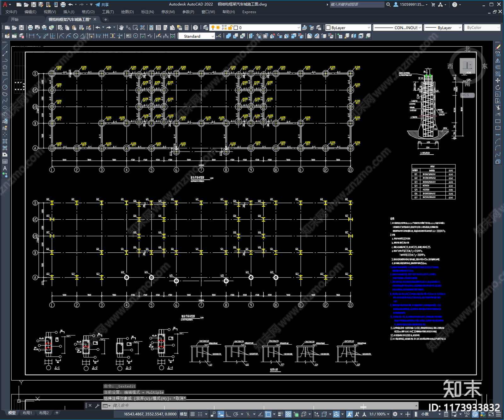Click the Undo arrow in standard toolbar
The height and width of the screenshot is (420, 504).
[98, 28]
